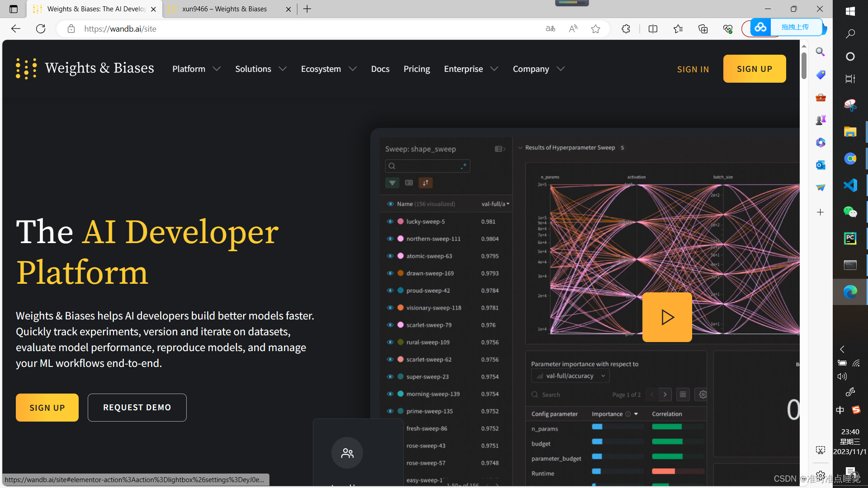868x488 pixels.
Task: Click header SIGN UP button
Action: pos(755,69)
